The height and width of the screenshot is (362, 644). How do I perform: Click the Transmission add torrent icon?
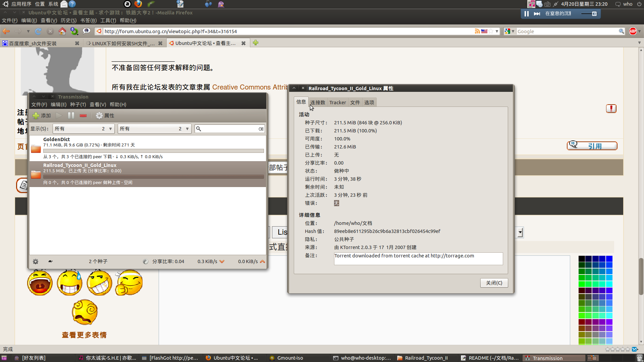36,116
